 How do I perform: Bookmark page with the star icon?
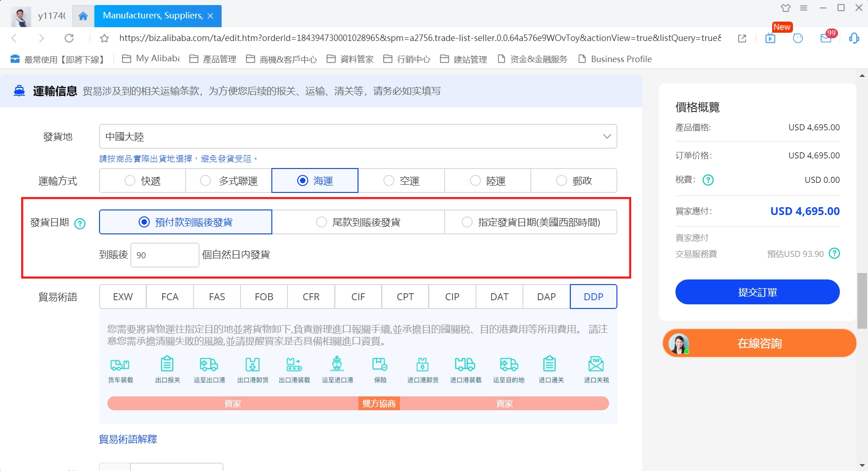click(105, 38)
